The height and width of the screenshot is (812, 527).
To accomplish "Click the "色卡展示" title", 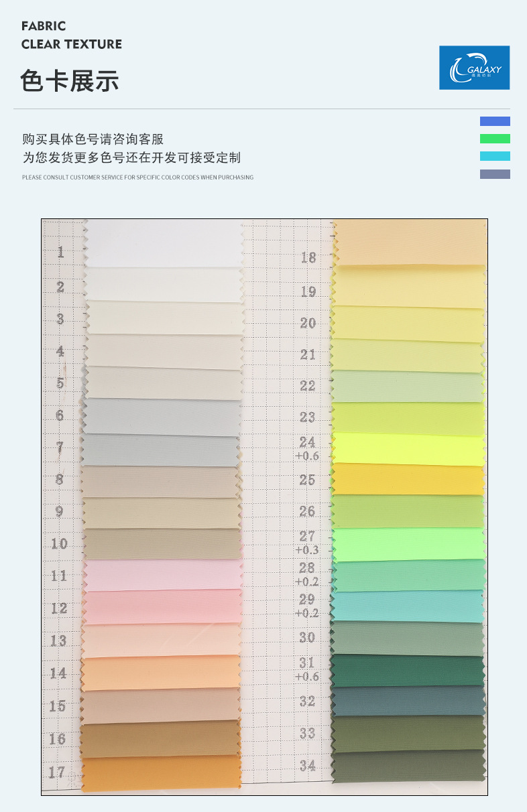I will tap(70, 81).
